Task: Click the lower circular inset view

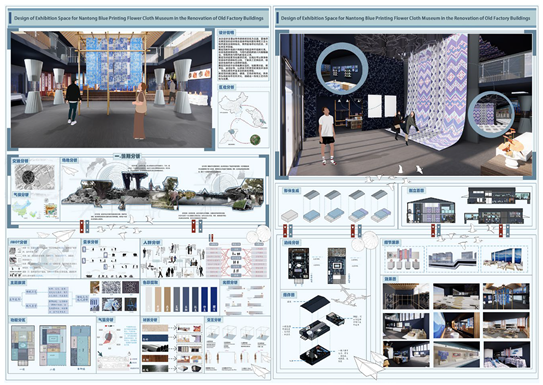Action: 491,114
